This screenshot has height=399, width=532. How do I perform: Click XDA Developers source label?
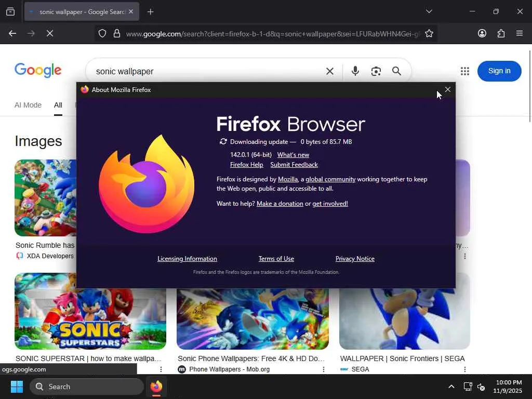click(50, 256)
